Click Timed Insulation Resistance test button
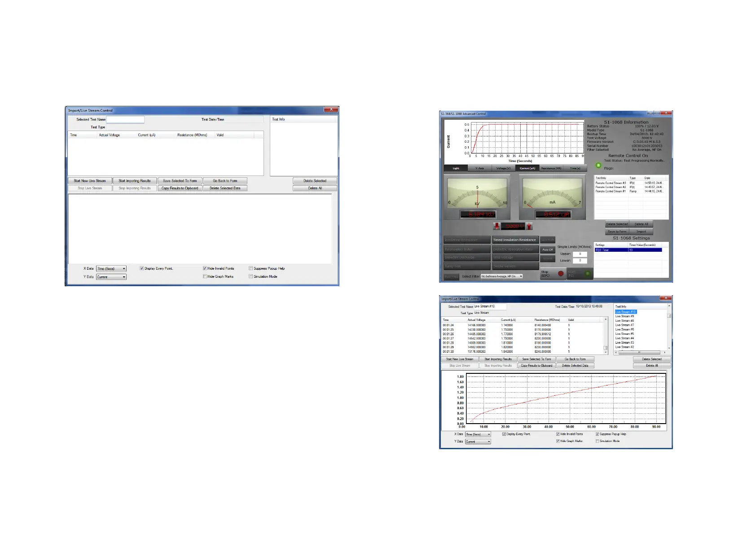 click(514, 240)
